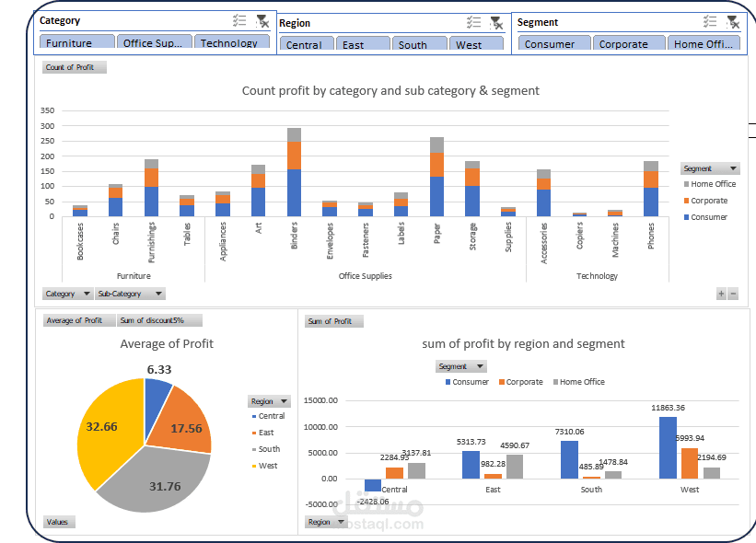Enable multi-select in Segment slicer
This screenshot has height=543, width=756.
point(710,22)
